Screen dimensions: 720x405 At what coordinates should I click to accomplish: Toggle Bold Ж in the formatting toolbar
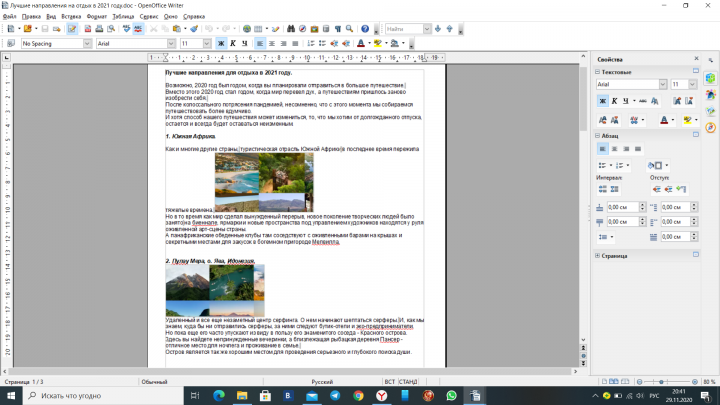(x=221, y=43)
